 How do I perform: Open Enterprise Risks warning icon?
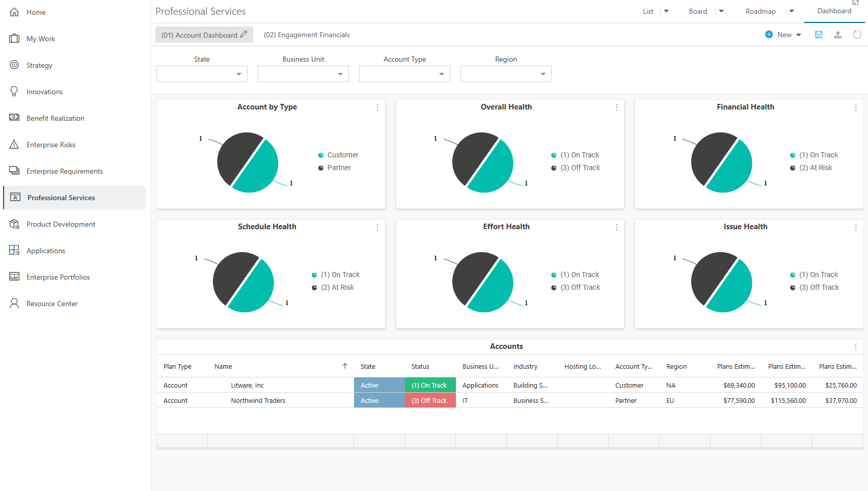[x=14, y=145]
